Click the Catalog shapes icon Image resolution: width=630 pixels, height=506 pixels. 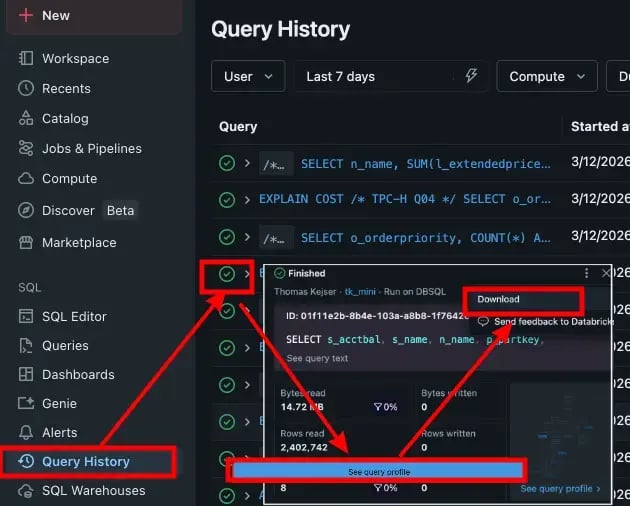click(26, 118)
